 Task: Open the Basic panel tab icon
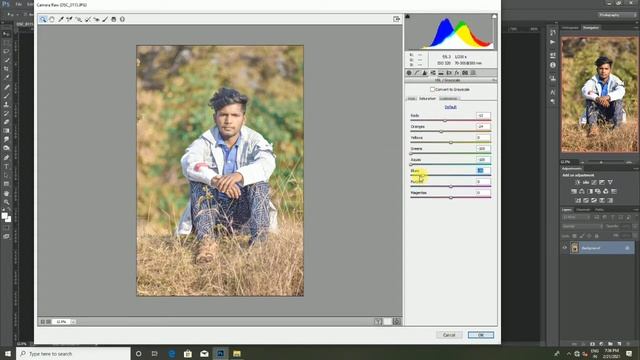(409, 73)
